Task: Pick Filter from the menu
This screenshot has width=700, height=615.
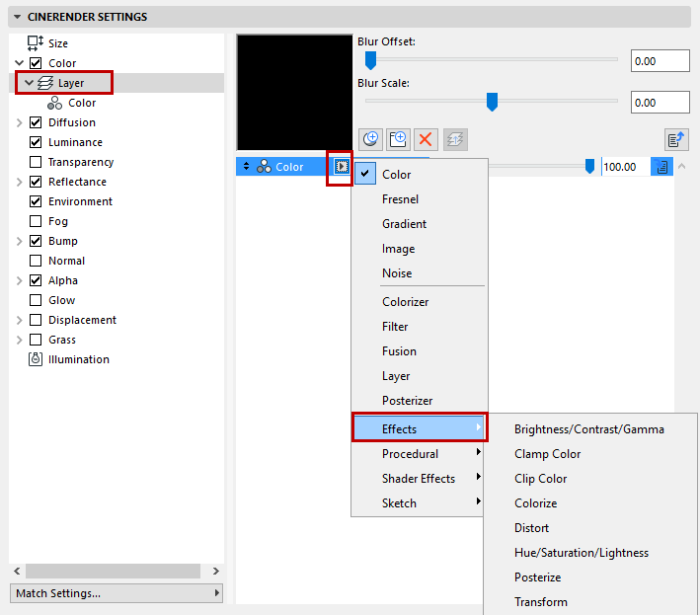Action: coord(420,326)
